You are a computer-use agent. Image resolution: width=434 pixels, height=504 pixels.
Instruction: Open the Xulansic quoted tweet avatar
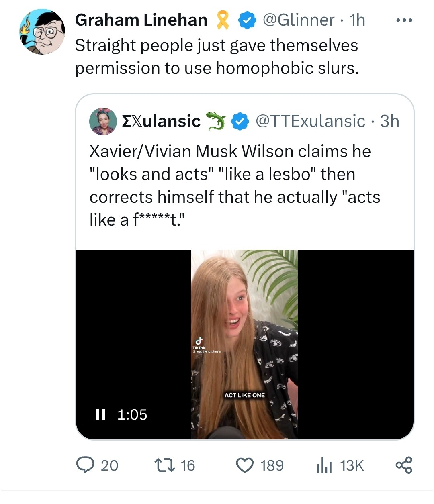103,121
